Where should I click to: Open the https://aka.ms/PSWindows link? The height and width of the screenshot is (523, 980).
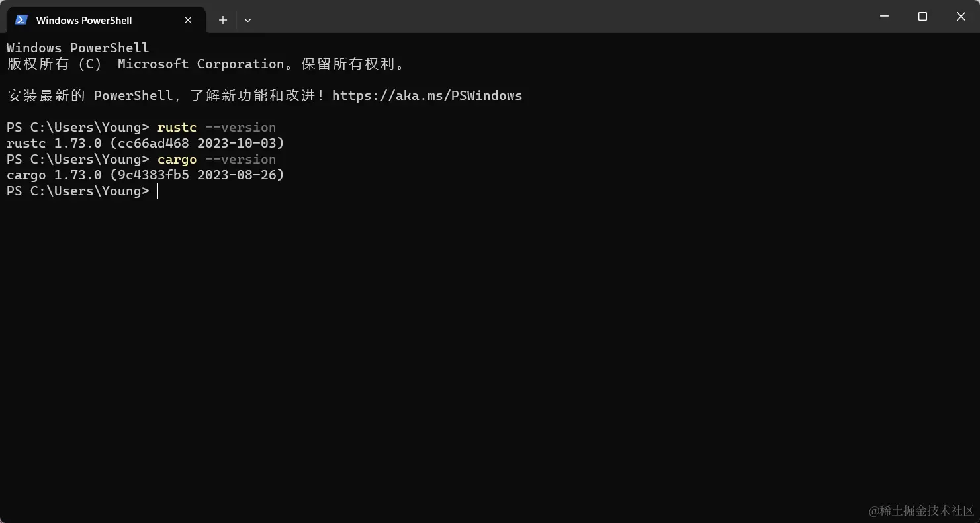coord(427,95)
